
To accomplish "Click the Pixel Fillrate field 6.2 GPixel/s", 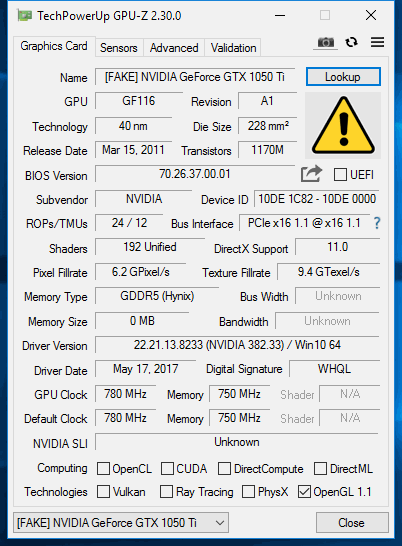I will (140, 272).
